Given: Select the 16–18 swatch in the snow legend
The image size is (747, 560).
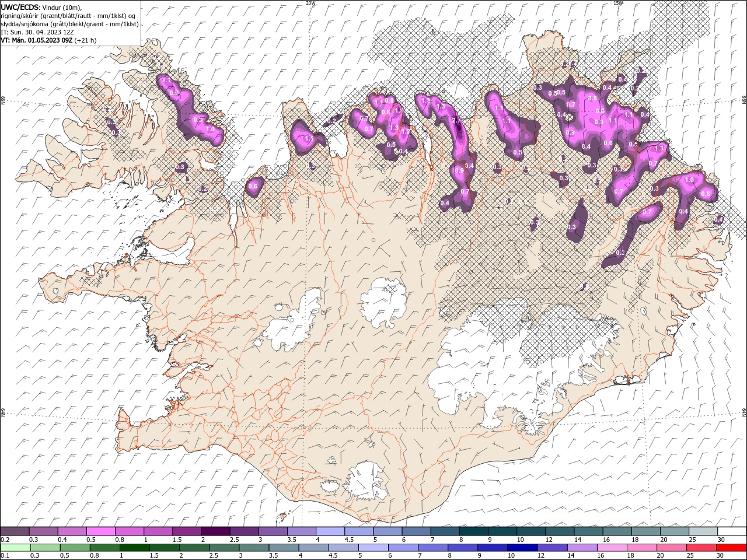Looking at the screenshot, I should (616, 531).
